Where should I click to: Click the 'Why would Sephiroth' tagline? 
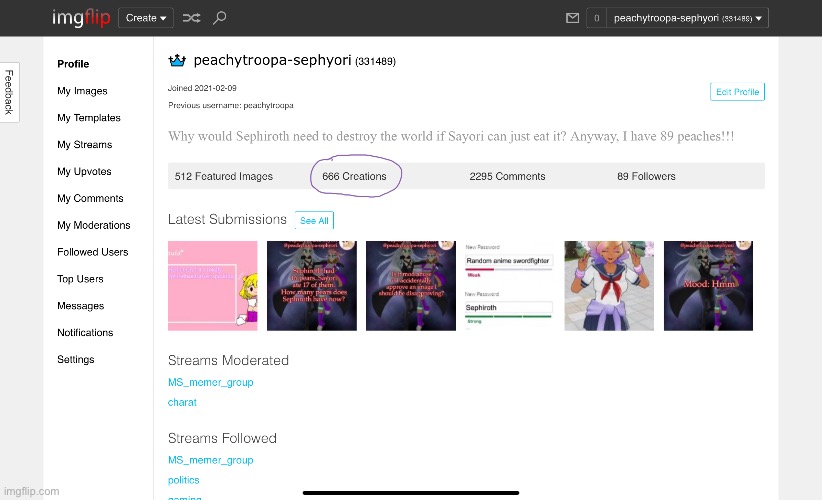[x=451, y=136]
